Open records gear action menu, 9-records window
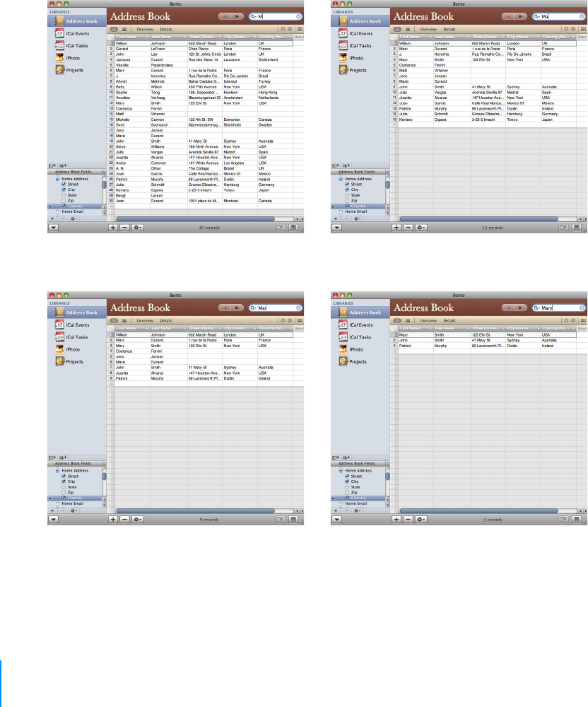This screenshot has width=588, height=707. click(x=137, y=520)
